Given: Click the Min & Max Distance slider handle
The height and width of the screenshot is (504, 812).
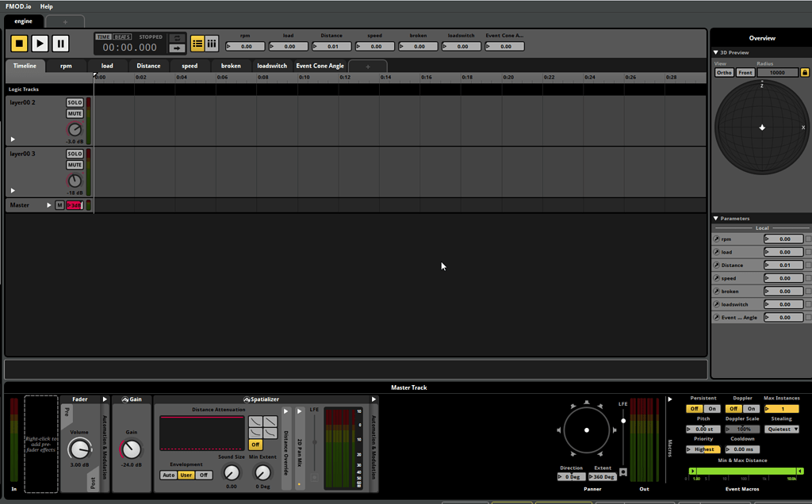Looking at the screenshot, I should (x=693, y=471).
